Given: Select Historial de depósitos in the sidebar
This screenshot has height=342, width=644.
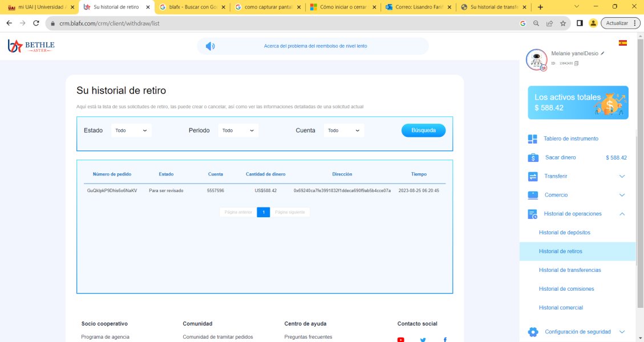Looking at the screenshot, I should [x=564, y=233].
